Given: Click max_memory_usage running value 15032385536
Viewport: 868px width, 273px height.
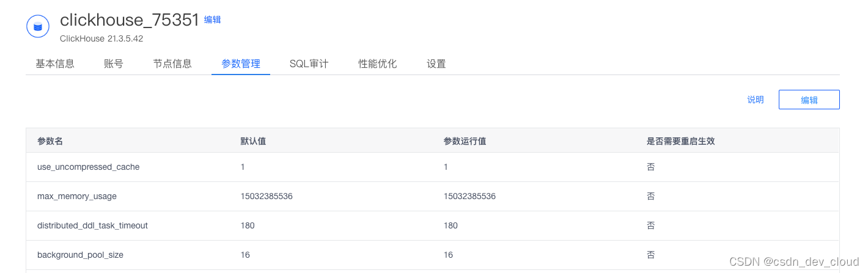Looking at the screenshot, I should (x=469, y=196).
